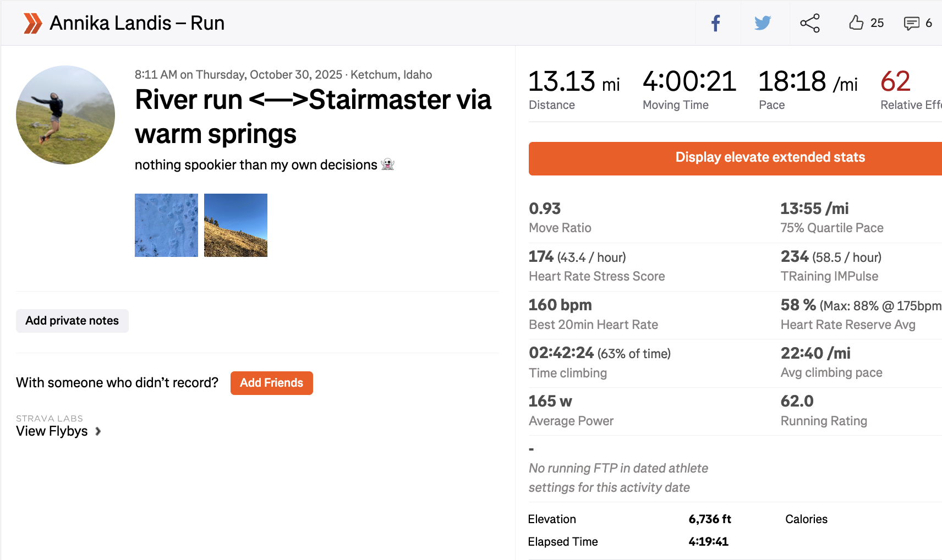Share activity on Twitter

[763, 23]
